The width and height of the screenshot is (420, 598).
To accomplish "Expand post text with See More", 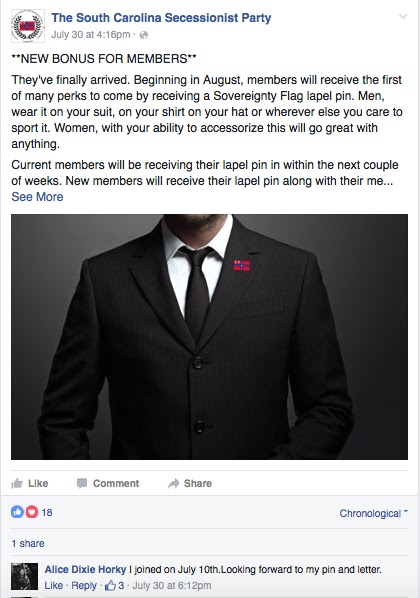I will (x=37, y=197).
